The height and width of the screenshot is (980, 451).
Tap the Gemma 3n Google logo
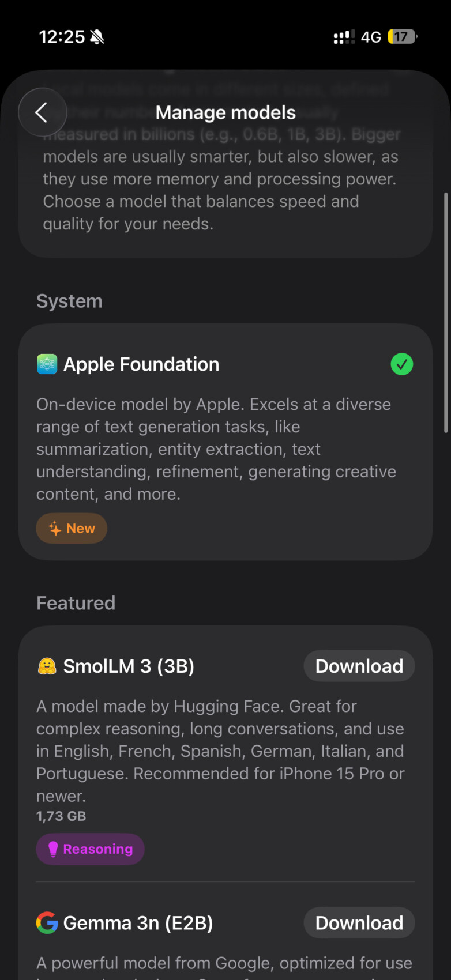47,923
